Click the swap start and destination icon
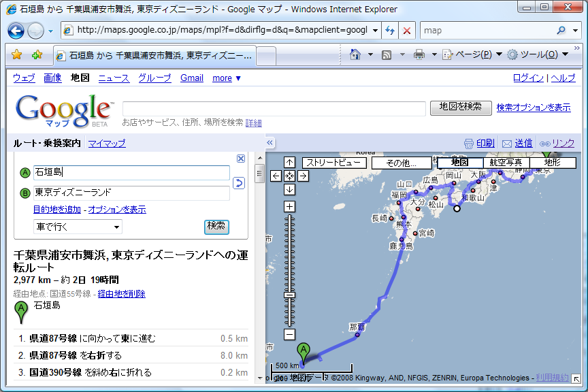The width and height of the screenshot is (588, 392). [238, 182]
